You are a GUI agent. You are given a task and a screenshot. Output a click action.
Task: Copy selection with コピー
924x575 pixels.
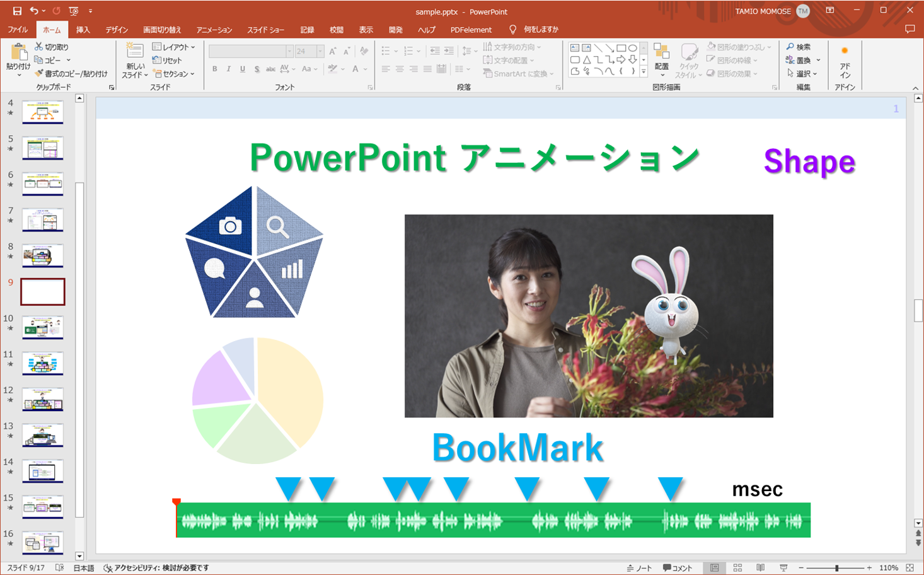pyautogui.click(x=49, y=60)
